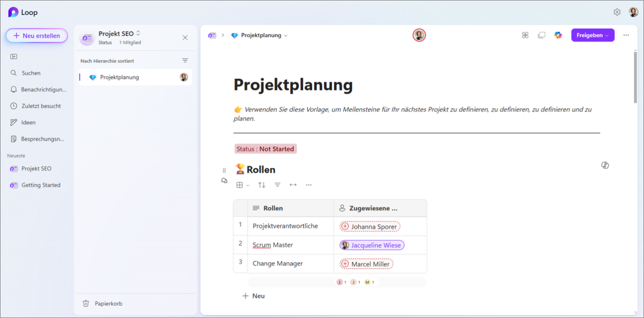Add a row with the Neu button below the table
This screenshot has height=318, width=644.
click(x=254, y=296)
